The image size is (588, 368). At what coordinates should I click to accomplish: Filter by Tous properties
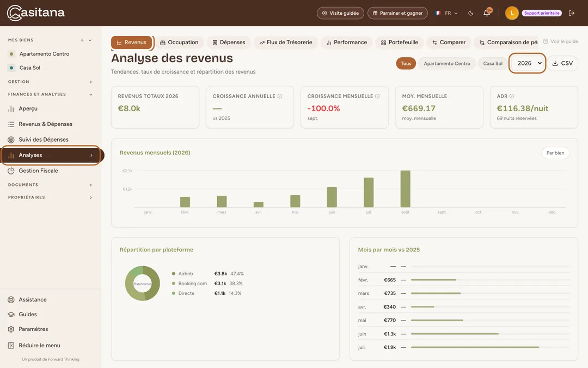pos(406,63)
